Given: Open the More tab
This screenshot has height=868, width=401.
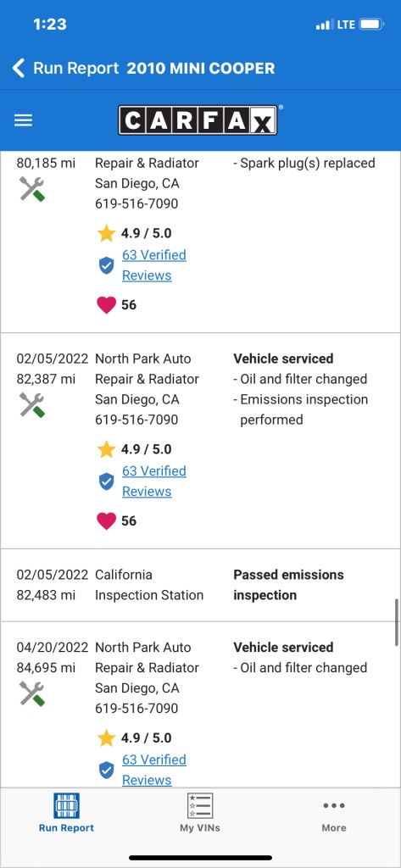Looking at the screenshot, I should coord(334,813).
